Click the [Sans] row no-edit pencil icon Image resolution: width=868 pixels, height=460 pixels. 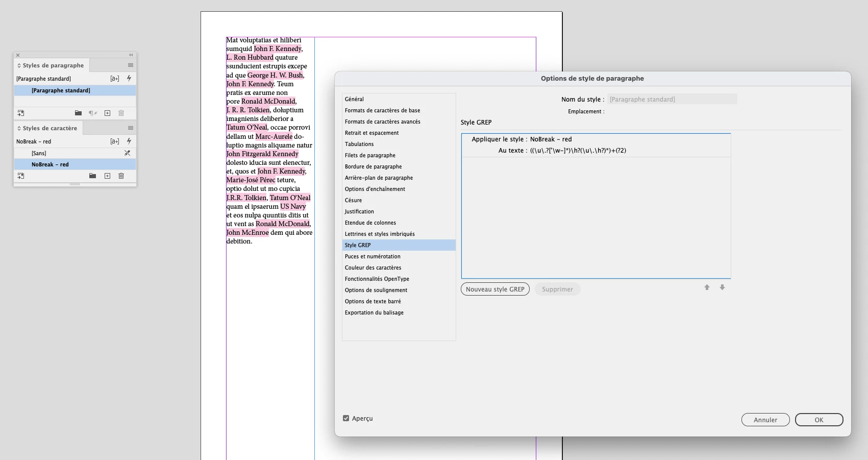click(x=128, y=153)
